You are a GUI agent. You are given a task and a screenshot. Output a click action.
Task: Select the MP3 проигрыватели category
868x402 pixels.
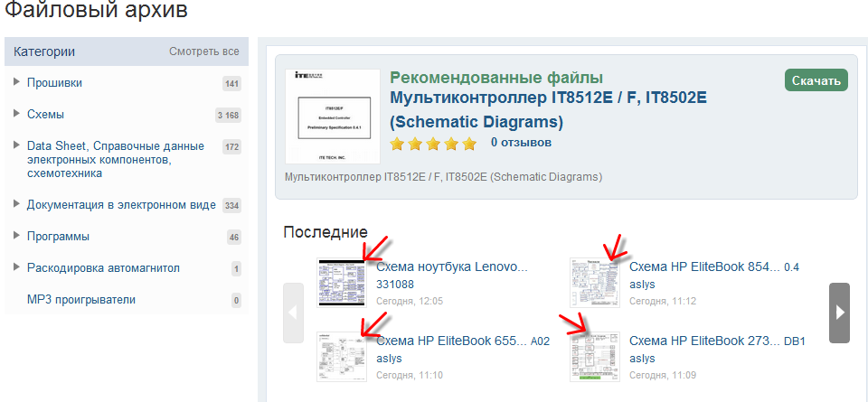[x=81, y=299]
